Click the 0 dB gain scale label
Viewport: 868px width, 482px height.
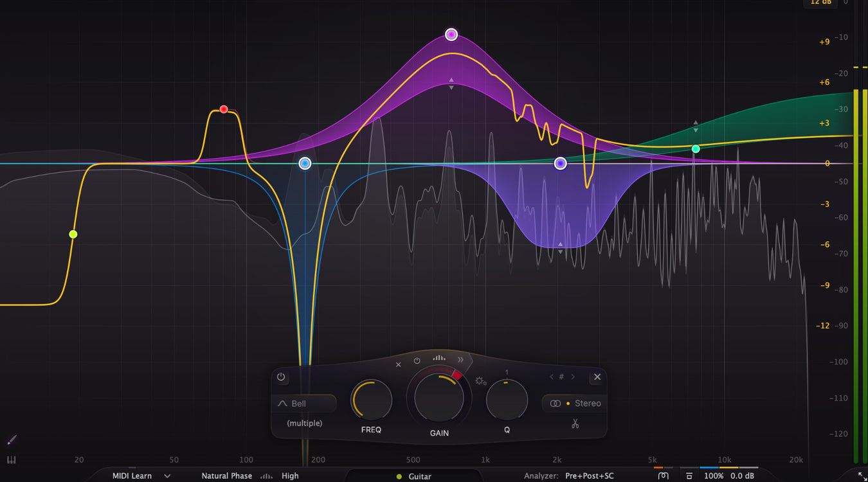[x=827, y=164]
